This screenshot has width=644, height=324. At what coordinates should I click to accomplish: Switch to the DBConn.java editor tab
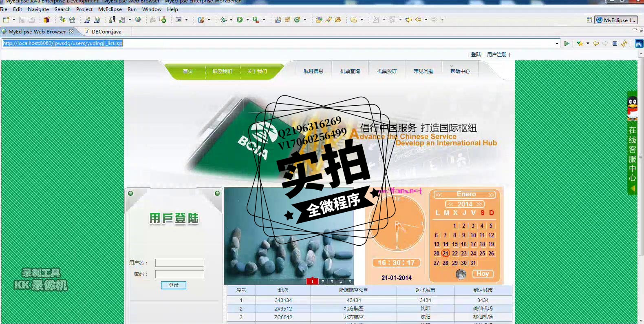point(106,31)
